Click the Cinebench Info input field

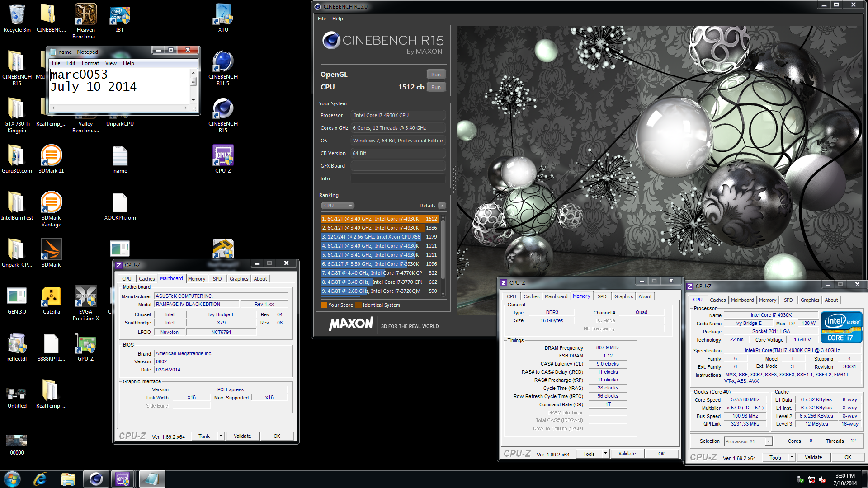pos(398,178)
